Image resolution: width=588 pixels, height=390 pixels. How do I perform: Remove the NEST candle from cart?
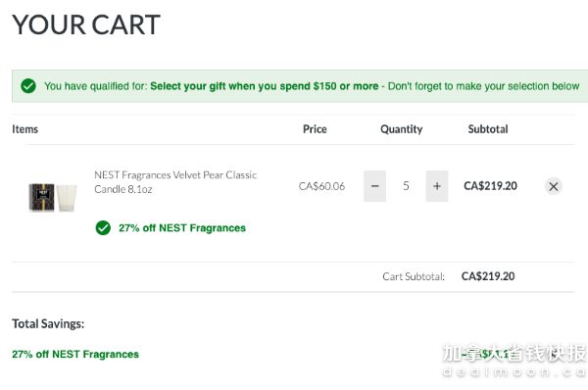(553, 186)
